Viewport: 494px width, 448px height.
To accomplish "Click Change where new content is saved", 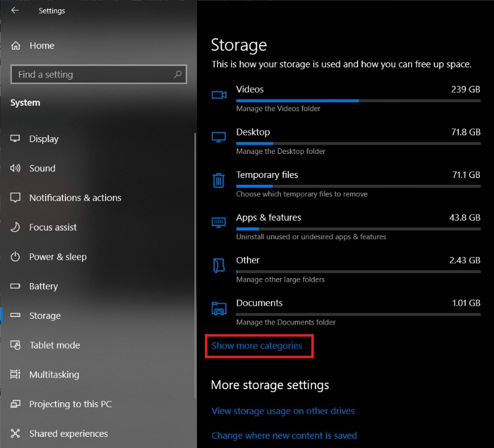I will (284, 436).
